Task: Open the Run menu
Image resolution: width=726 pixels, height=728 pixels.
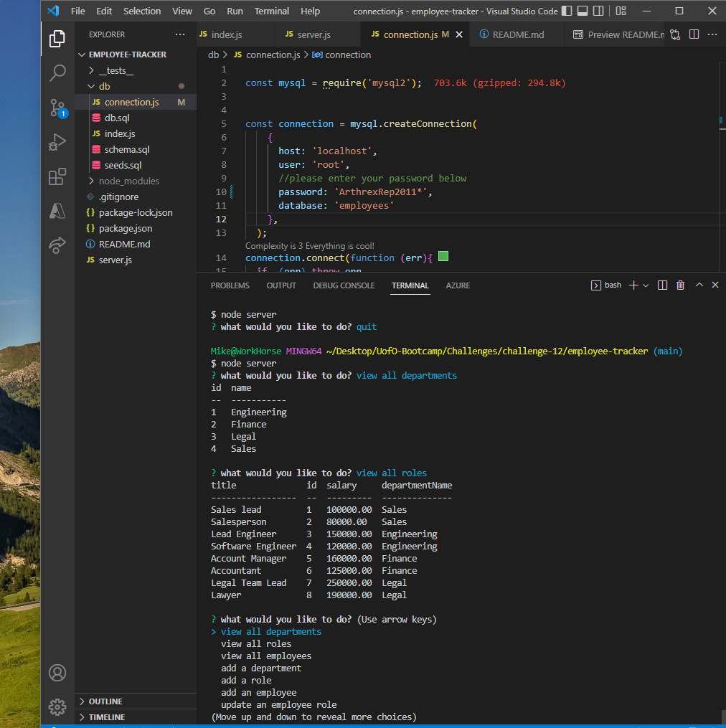Action: pos(235,11)
